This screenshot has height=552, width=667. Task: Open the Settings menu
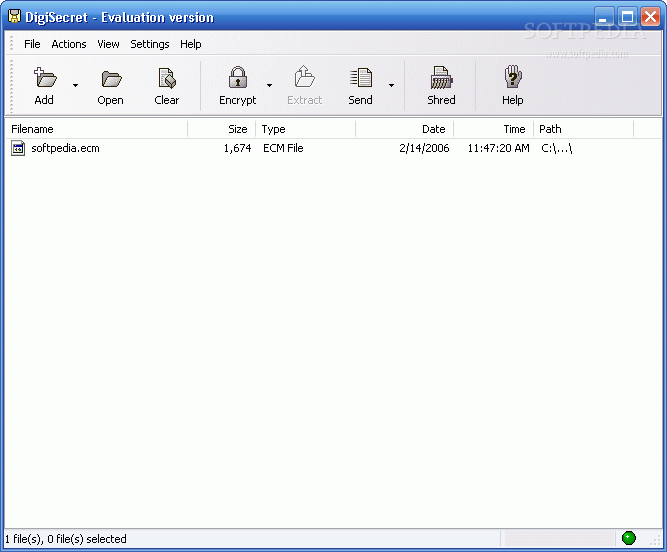tap(150, 44)
